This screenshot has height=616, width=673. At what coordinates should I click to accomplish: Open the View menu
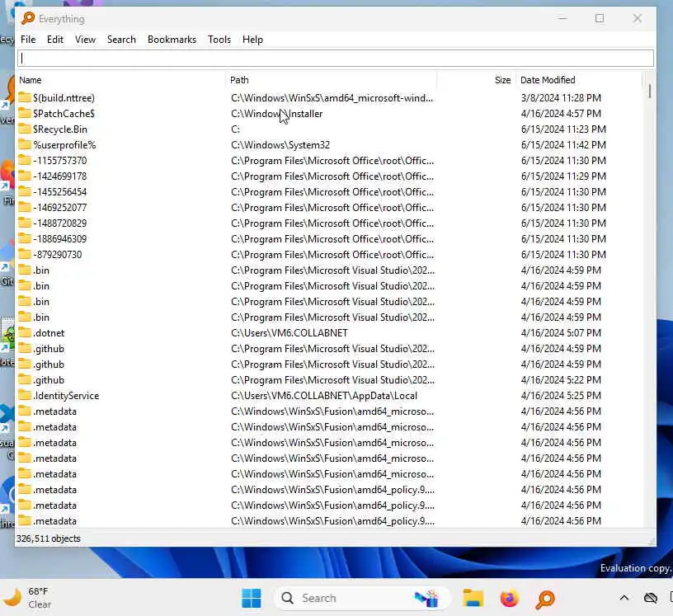(x=85, y=40)
